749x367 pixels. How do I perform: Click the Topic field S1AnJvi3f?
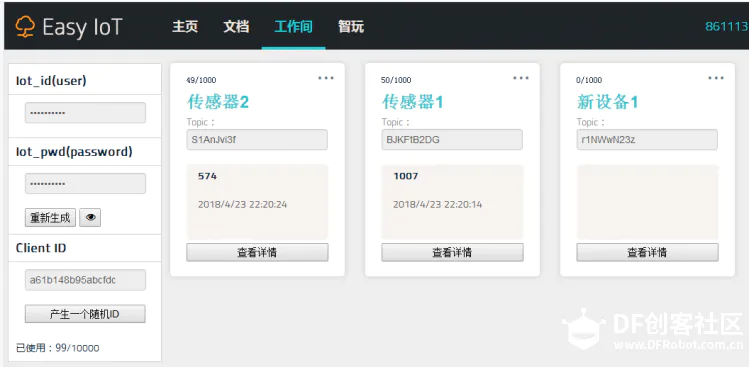coord(257,140)
